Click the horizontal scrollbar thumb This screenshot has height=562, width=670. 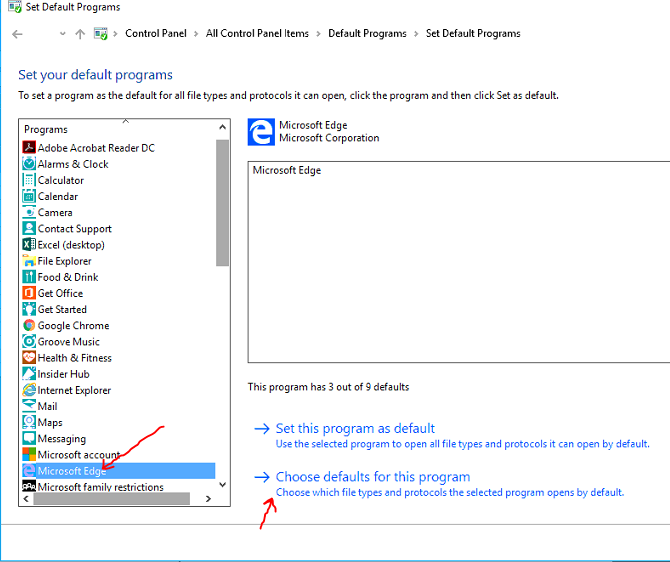coord(112,498)
